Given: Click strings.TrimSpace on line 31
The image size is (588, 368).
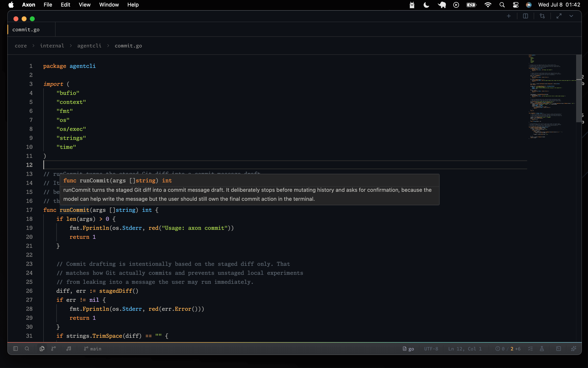Looking at the screenshot, I should coord(94,336).
